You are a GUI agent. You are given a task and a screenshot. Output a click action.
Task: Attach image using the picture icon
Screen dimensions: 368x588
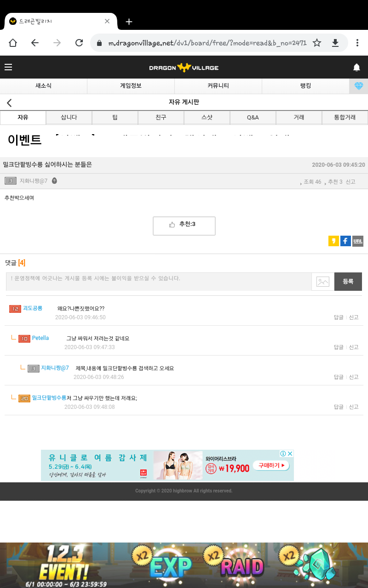click(x=323, y=282)
